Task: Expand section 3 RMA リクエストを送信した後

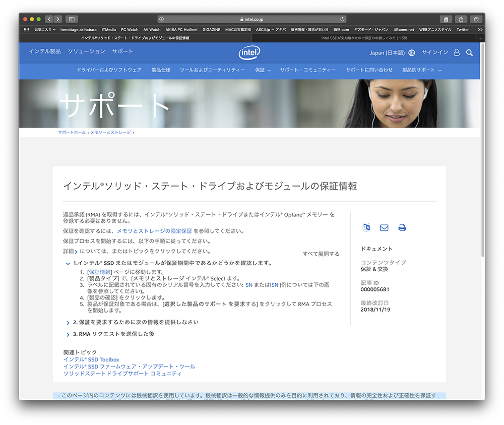Action: 68,334
